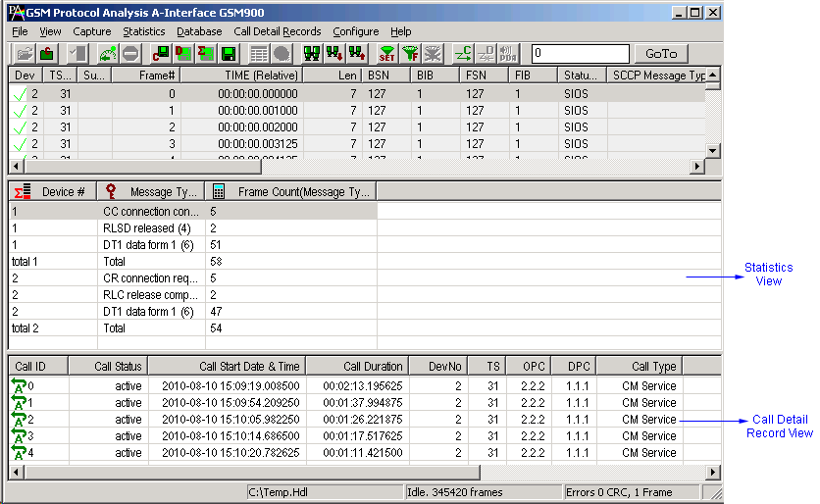Click the save icon with red C

tap(161, 53)
